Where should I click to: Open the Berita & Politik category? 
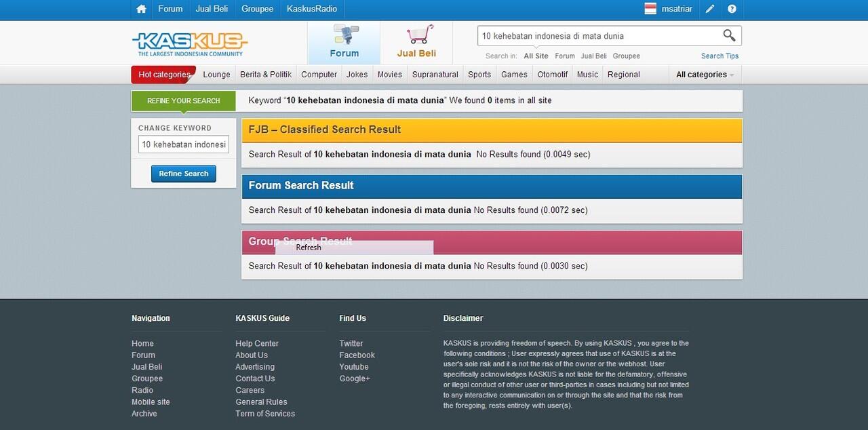266,75
